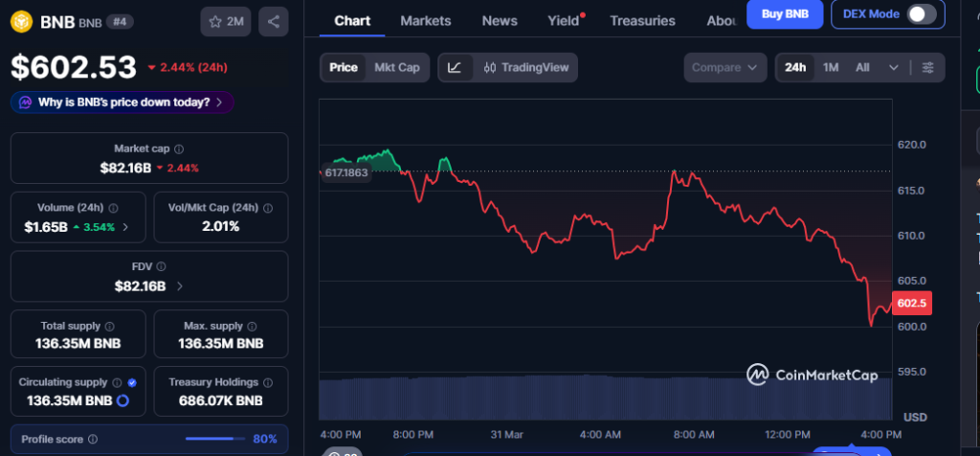The height and width of the screenshot is (456, 980).
Task: Switch chart to Mkt Cap view
Action: (x=396, y=67)
